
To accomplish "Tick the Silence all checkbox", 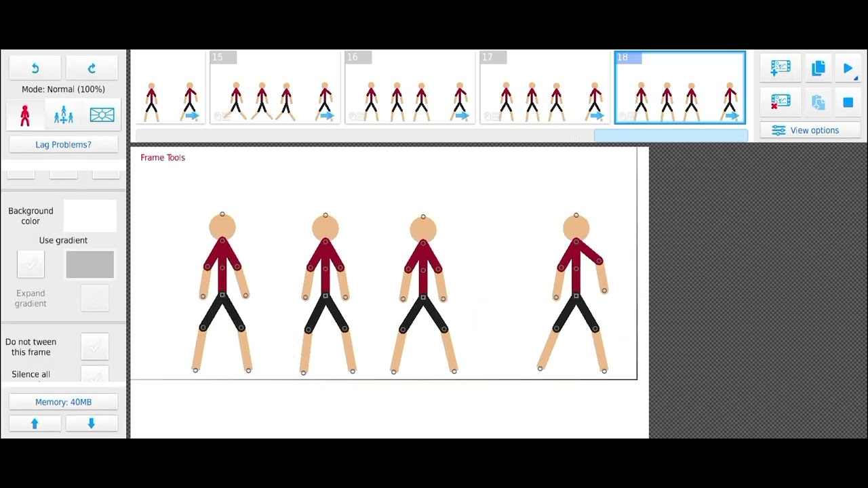I will click(94, 375).
